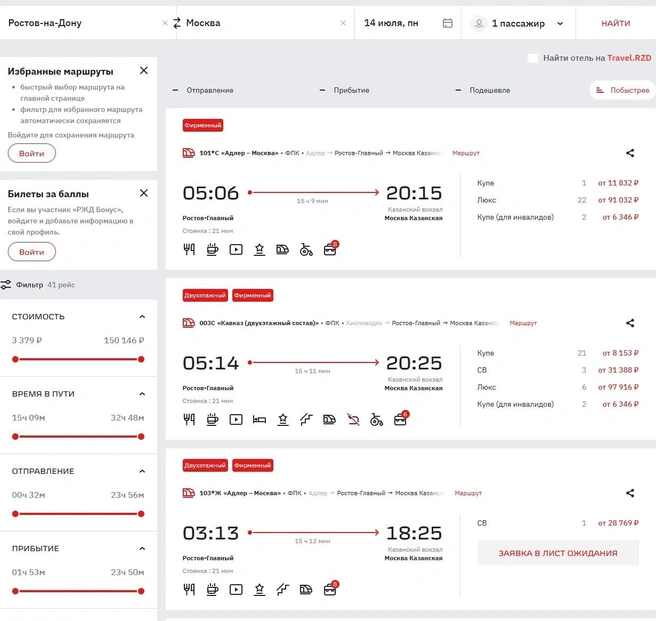Click the luggage icon with badge for train 101*С
656x621 pixels.
click(331, 248)
